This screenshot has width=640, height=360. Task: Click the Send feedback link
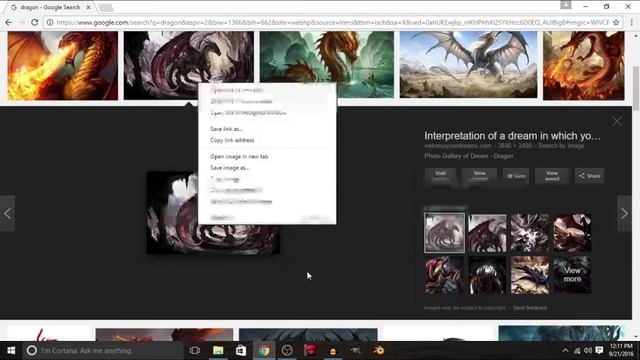point(530,308)
